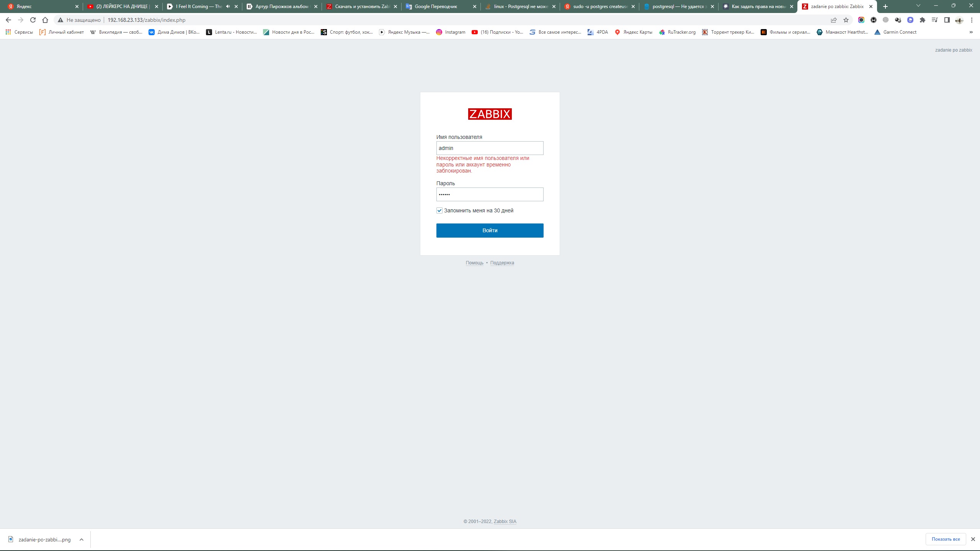980x551 pixels.
Task: Open the Википедия bookmark
Action: tap(116, 32)
